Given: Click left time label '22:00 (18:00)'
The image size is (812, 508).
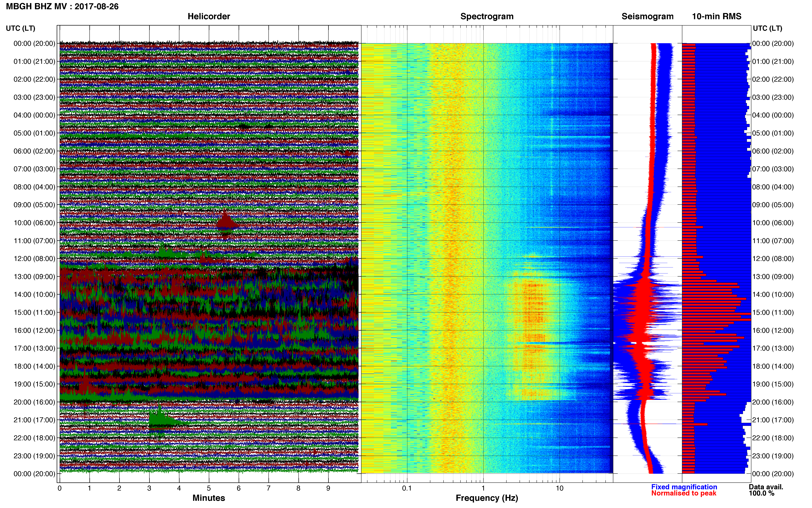Looking at the screenshot, I should pyautogui.click(x=34, y=438).
